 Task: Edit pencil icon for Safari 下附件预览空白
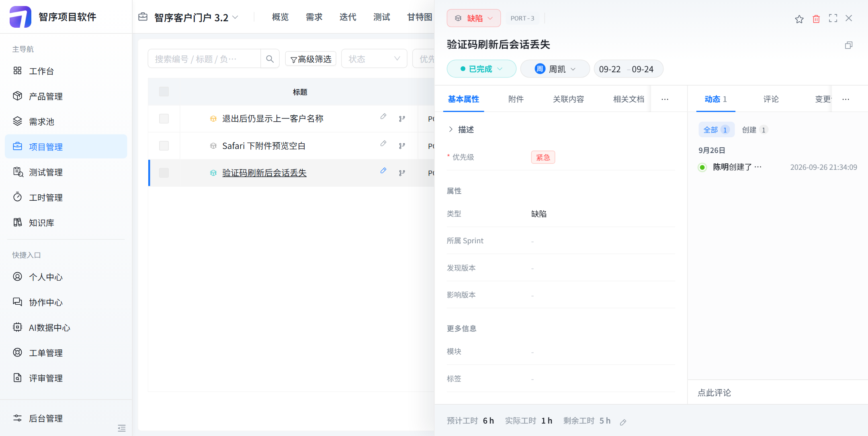coord(383,143)
